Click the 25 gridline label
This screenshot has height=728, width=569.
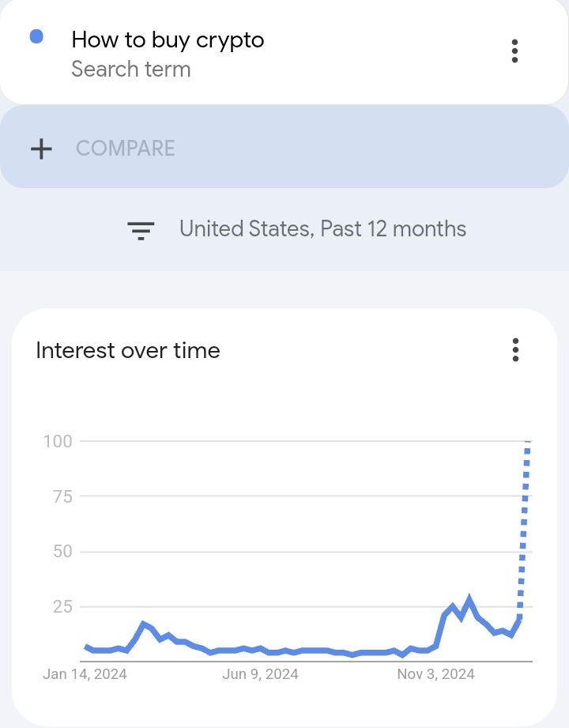62,606
